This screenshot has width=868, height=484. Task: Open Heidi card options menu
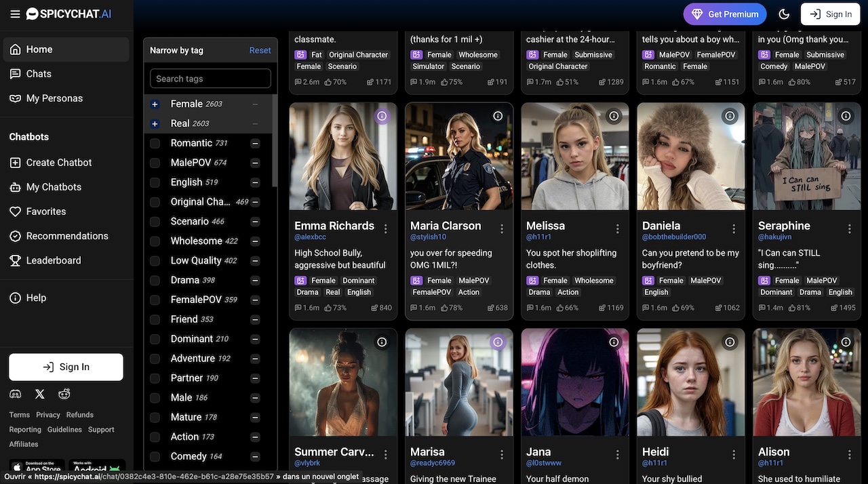click(x=734, y=455)
